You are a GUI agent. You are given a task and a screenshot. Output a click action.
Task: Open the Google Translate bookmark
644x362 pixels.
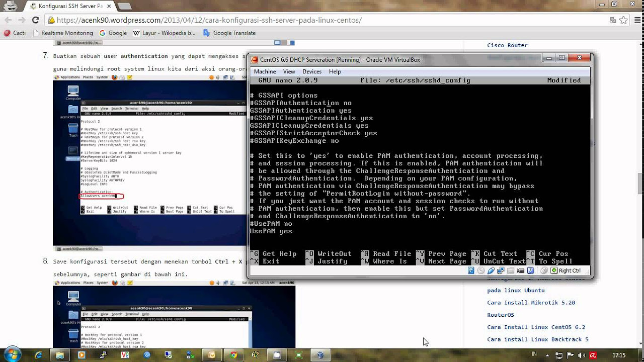coord(229,33)
